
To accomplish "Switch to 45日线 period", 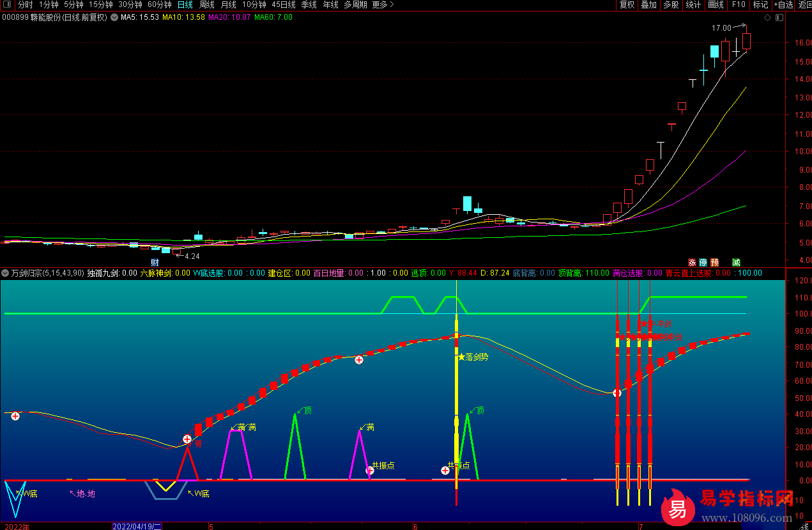I will click(284, 4).
